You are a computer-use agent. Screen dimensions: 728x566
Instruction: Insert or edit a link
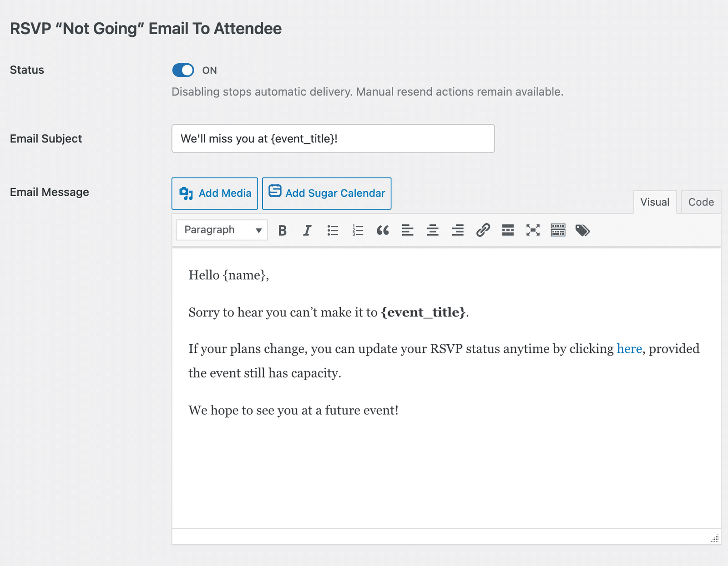483,230
